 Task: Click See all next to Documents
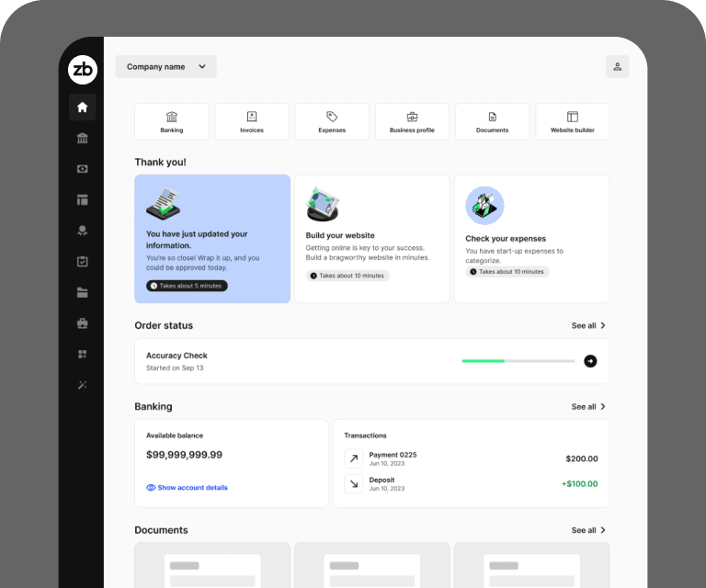click(588, 530)
